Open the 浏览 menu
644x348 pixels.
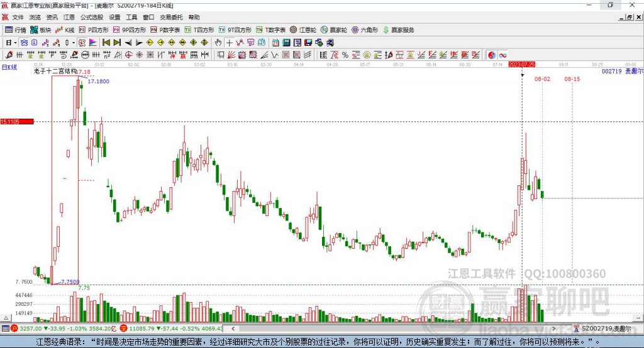35,17
